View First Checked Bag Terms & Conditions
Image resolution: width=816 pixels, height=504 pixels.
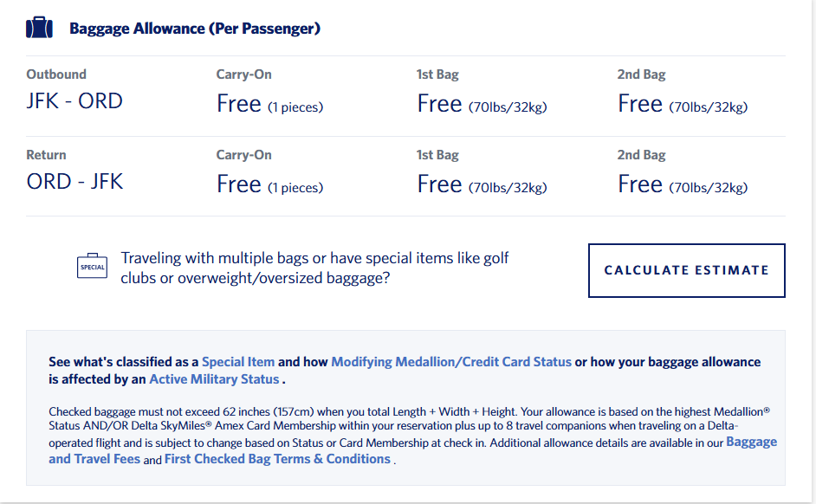pos(277,459)
